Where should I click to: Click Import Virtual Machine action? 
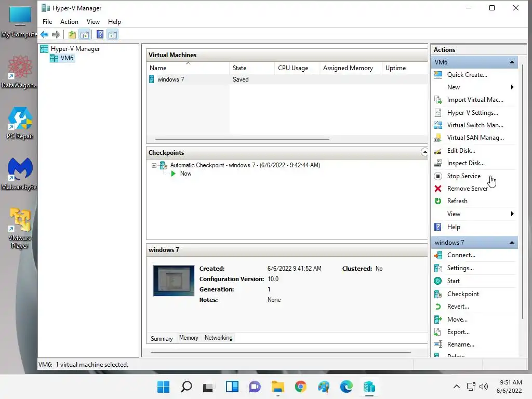tap(475, 100)
